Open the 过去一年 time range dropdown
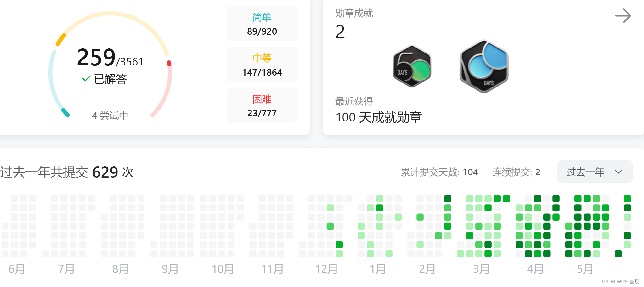Image resolution: width=644 pixels, height=287 pixels. [594, 172]
